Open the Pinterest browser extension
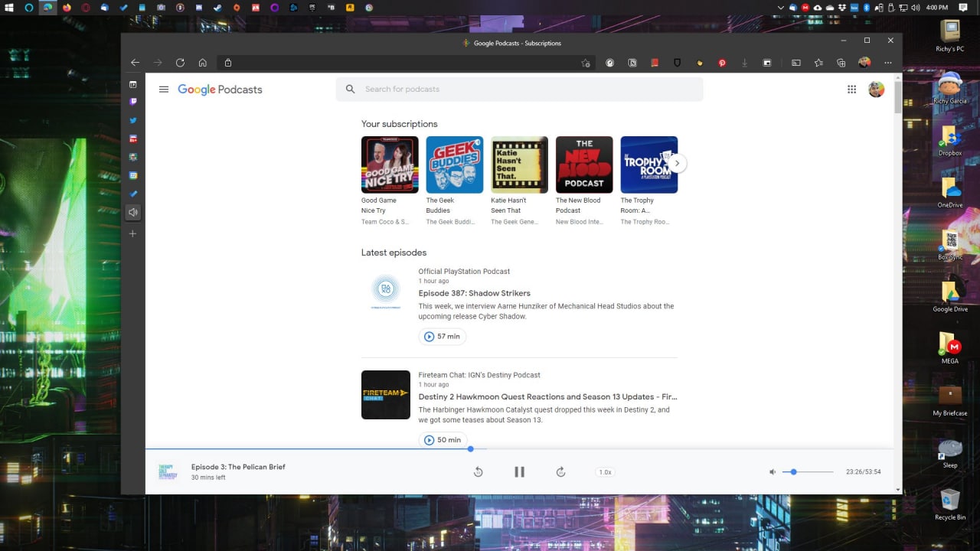980x551 pixels. (x=722, y=63)
